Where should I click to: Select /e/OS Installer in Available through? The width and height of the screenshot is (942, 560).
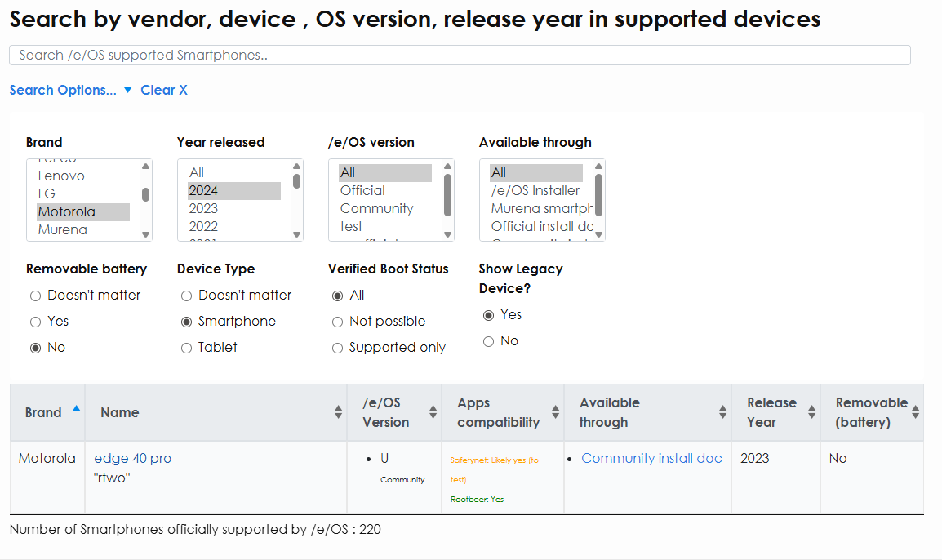pos(535,190)
